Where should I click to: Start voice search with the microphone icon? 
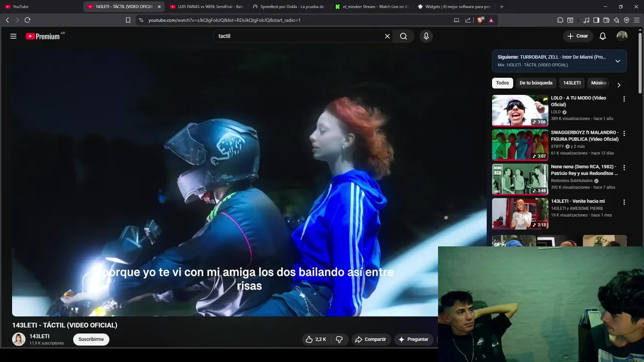coord(426,36)
